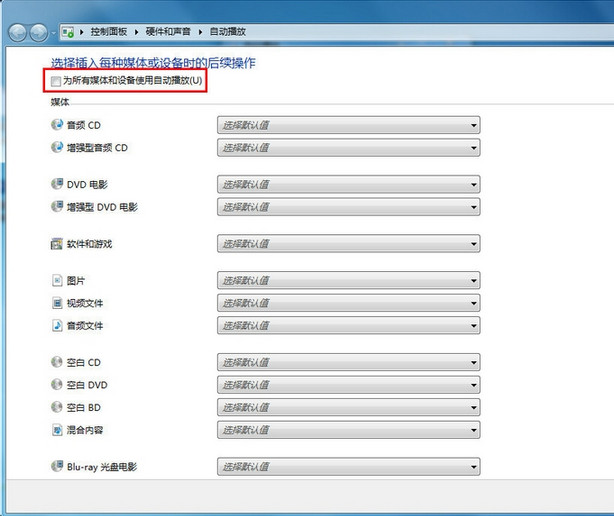Click the Control Panel address bar icon
Image resolution: width=614 pixels, height=516 pixels.
click(68, 32)
